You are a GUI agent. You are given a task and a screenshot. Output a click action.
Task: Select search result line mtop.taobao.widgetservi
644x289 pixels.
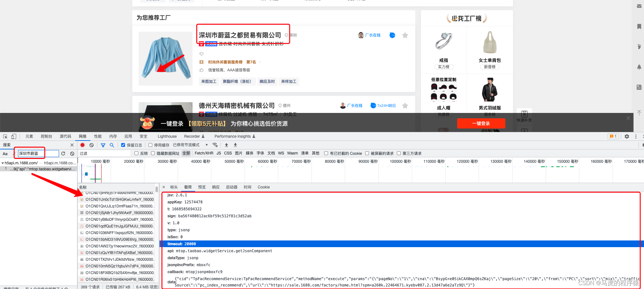coord(39,169)
